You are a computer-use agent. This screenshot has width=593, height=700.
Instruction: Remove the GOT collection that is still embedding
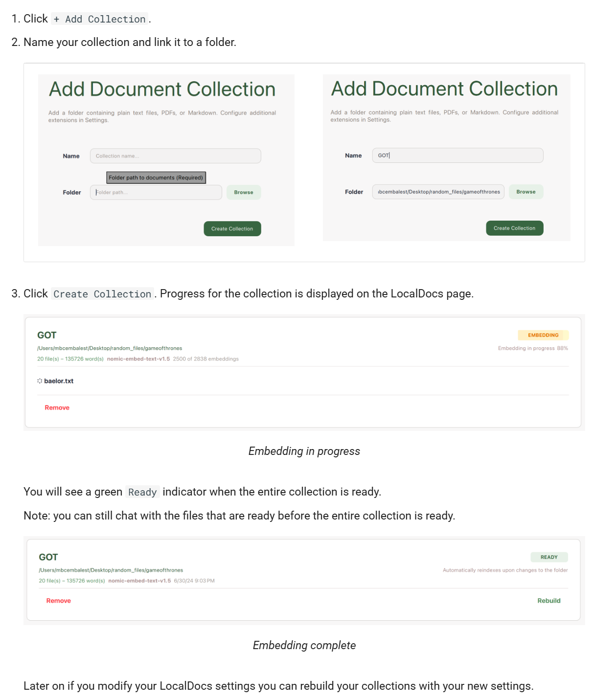click(x=57, y=407)
